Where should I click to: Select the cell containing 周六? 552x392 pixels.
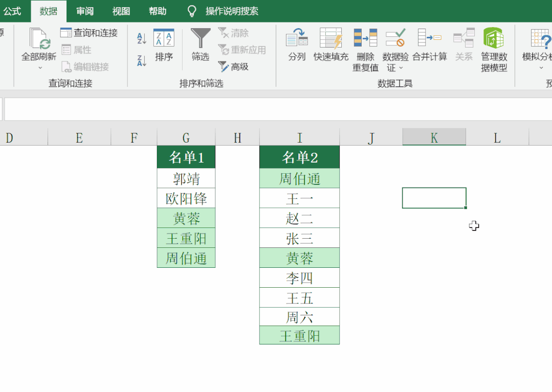pyautogui.click(x=300, y=317)
